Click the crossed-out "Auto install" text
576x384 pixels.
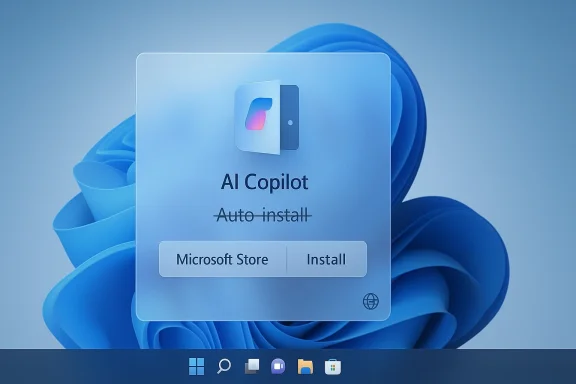point(263,215)
